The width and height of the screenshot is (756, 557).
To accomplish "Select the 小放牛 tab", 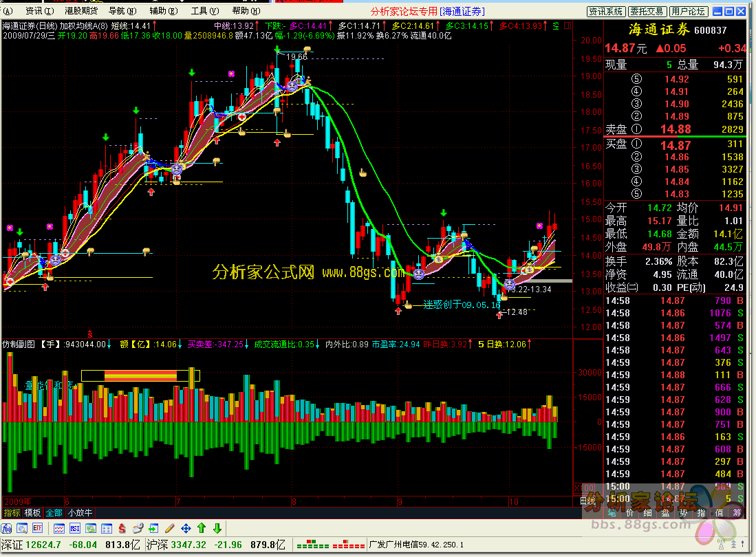I will click(x=80, y=513).
